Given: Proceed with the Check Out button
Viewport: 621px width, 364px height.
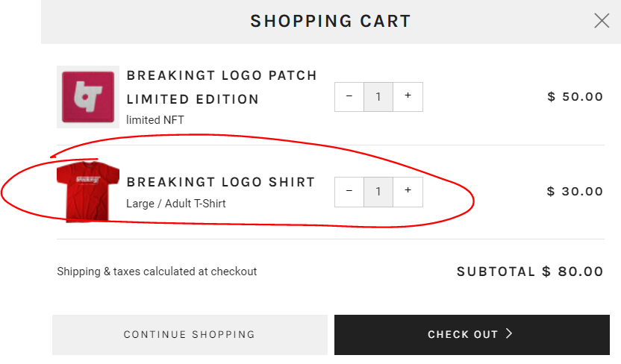Looking at the screenshot, I should tap(472, 334).
